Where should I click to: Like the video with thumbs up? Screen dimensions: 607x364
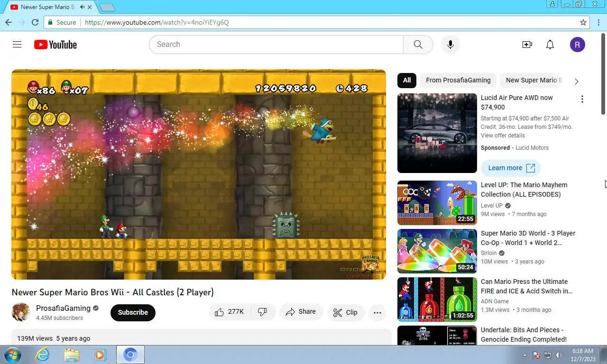click(230, 312)
